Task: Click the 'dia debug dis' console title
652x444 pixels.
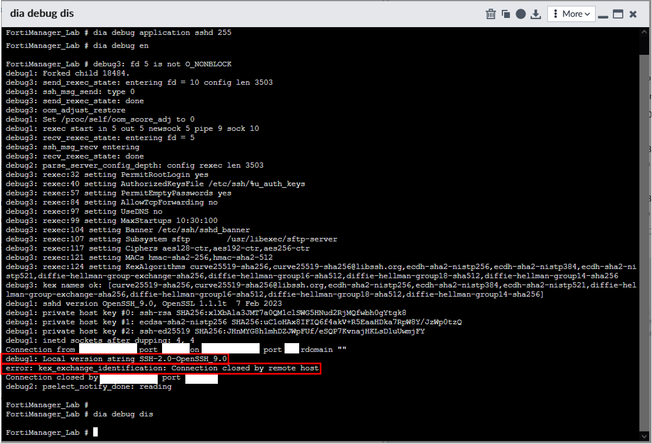Action: 42,13
